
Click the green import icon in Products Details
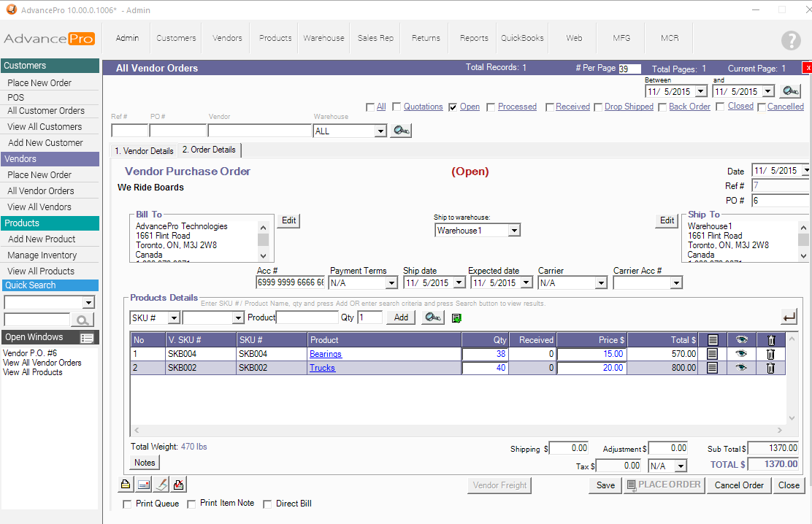tap(456, 318)
